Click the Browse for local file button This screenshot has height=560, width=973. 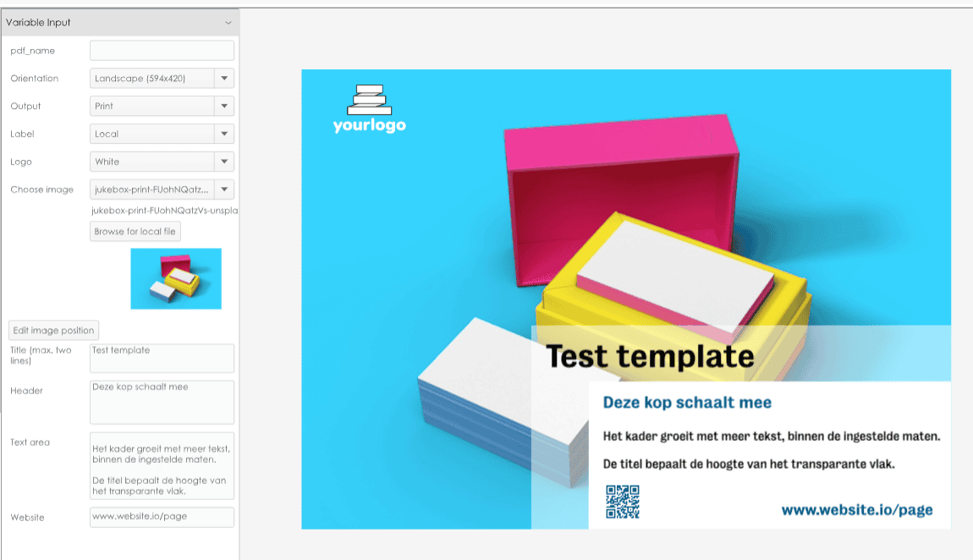coord(135,232)
